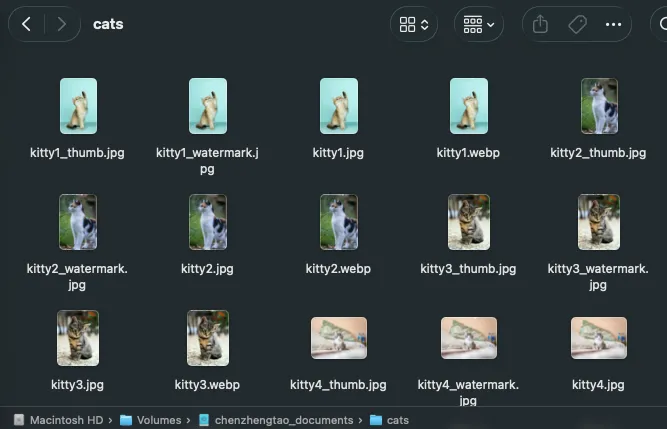The width and height of the screenshot is (667, 429).
Task: Go forward with the right chevron
Action: [61, 24]
